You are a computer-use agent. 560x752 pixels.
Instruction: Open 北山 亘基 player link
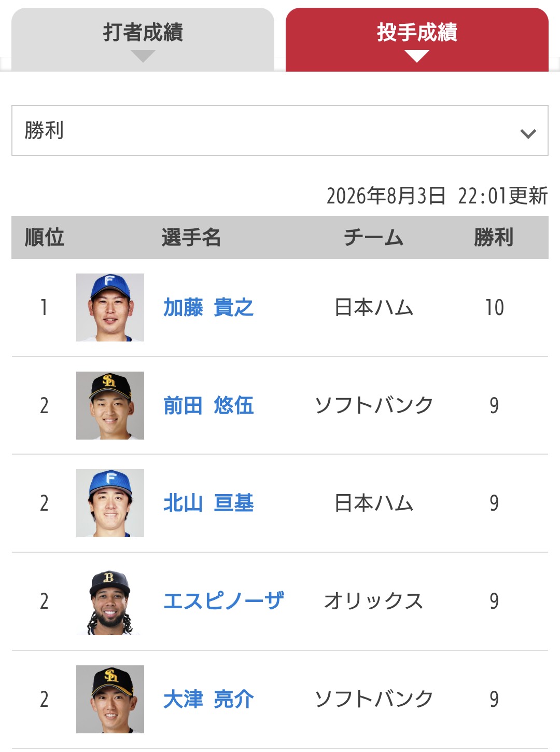click(208, 503)
